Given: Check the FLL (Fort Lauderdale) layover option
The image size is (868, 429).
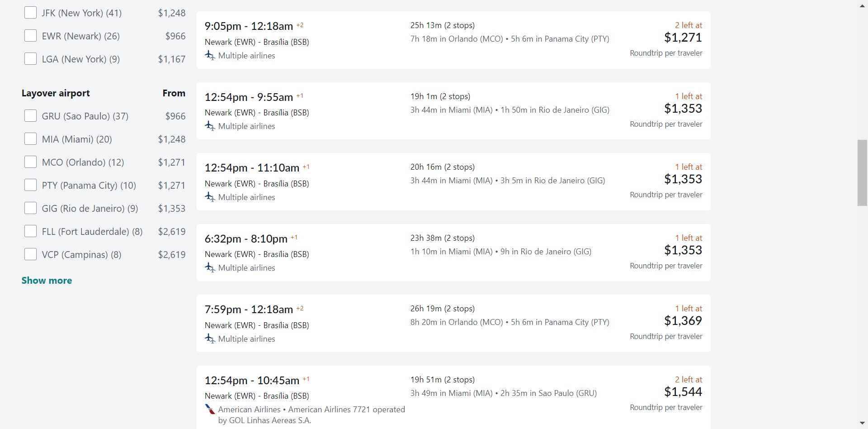Looking at the screenshot, I should point(30,231).
